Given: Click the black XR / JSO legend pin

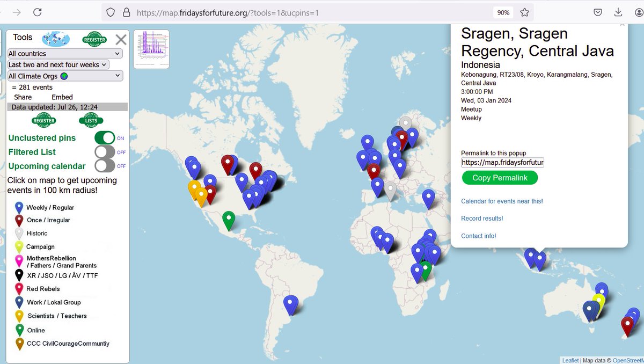Looking at the screenshot, I should [19, 275].
